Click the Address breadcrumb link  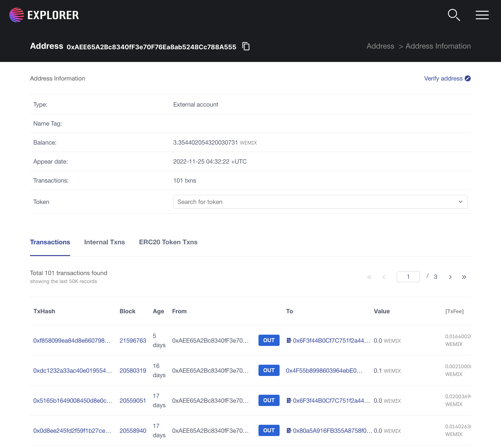(380, 46)
